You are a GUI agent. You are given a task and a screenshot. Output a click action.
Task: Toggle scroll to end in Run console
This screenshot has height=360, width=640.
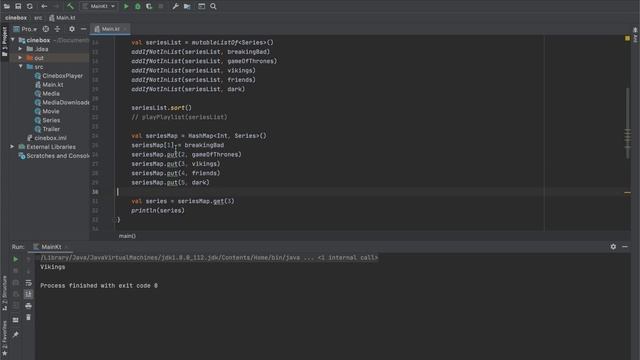29,294
